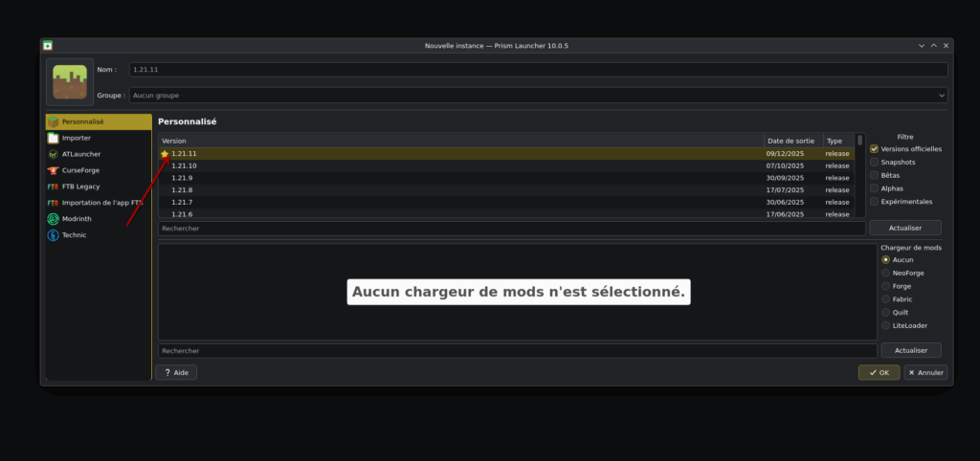This screenshot has height=461, width=980.
Task: Uncheck Versions officielles filter
Action: (874, 149)
